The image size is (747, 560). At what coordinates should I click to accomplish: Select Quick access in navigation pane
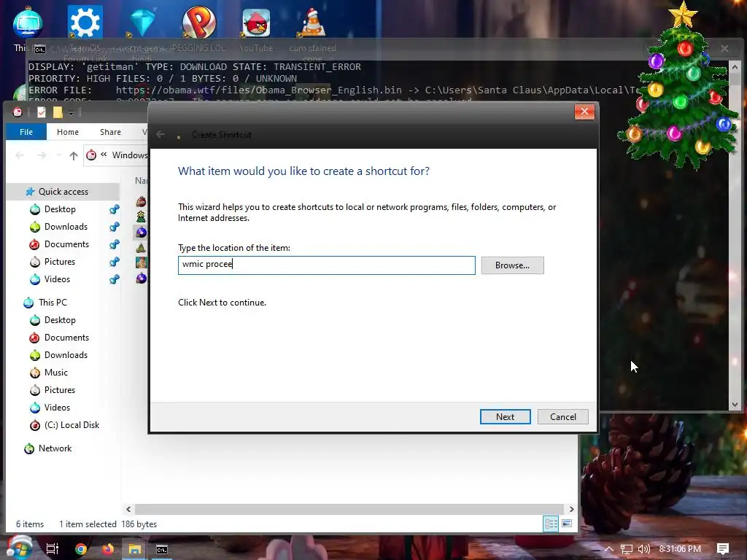pos(63,192)
